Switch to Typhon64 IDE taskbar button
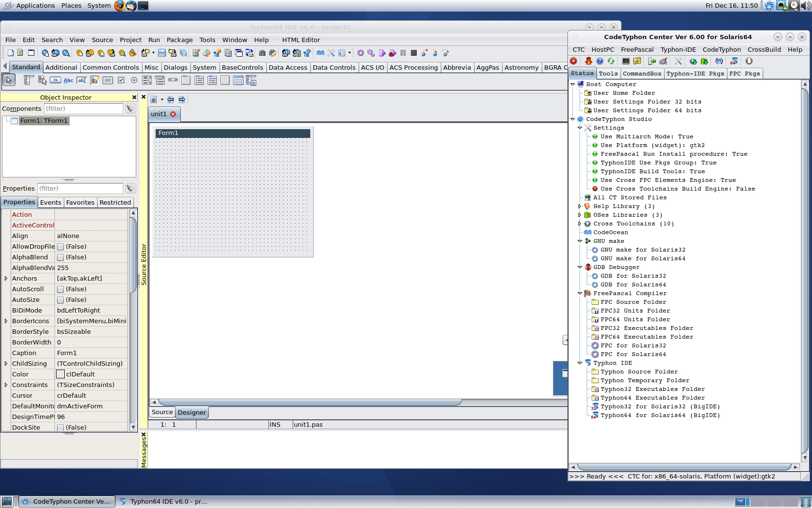Screen dimensions: 812x508 tap(164, 502)
